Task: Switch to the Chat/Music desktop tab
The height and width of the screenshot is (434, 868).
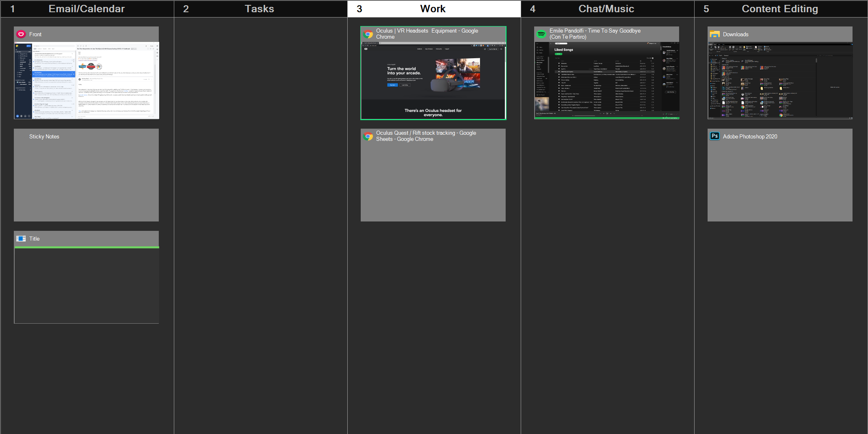Action: pos(606,9)
